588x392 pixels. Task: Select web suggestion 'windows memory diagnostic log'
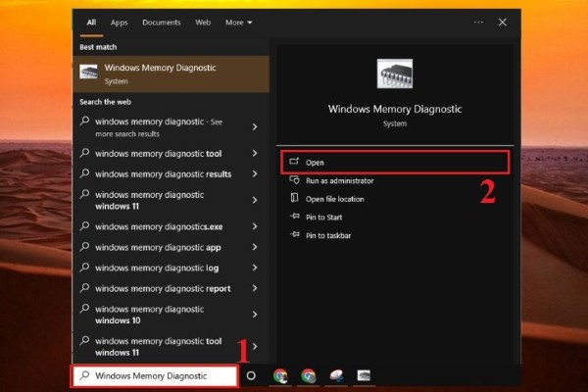157,268
